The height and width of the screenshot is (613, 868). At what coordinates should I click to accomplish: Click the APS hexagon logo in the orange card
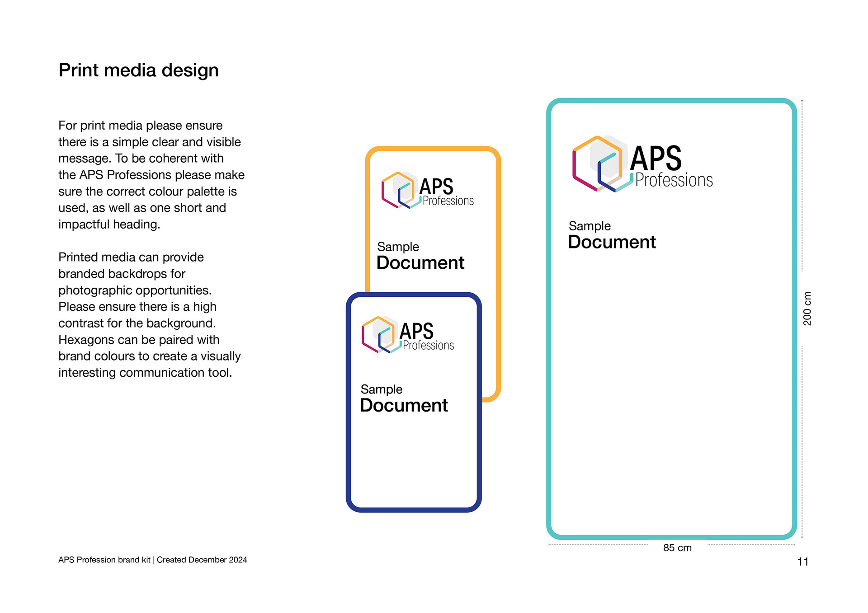pyautogui.click(x=401, y=190)
